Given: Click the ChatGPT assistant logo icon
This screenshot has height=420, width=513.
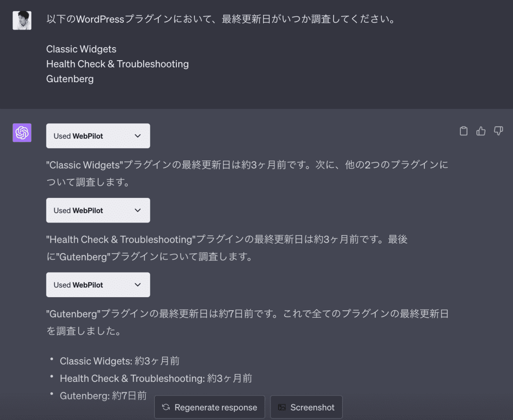Looking at the screenshot, I should click(22, 133).
